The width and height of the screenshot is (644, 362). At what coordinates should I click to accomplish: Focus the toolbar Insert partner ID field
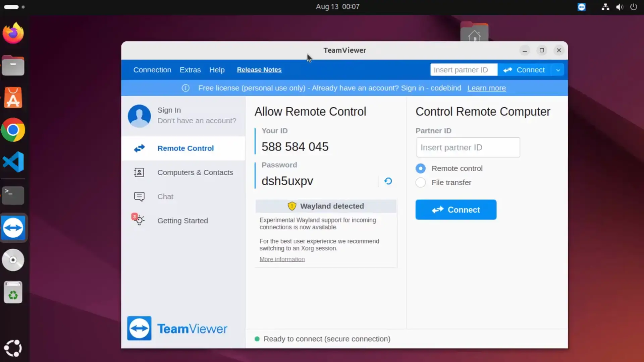coord(464,70)
